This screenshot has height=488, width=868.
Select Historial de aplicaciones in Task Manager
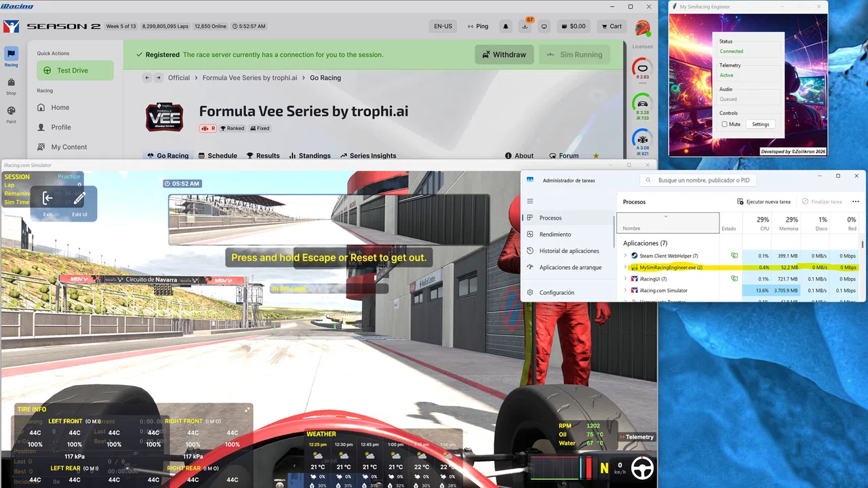(568, 251)
